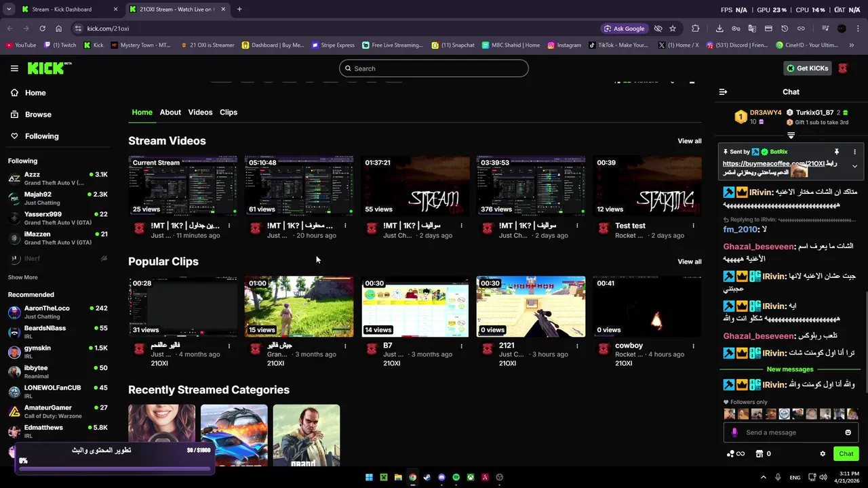Open Browse in the sidebar

point(38,115)
